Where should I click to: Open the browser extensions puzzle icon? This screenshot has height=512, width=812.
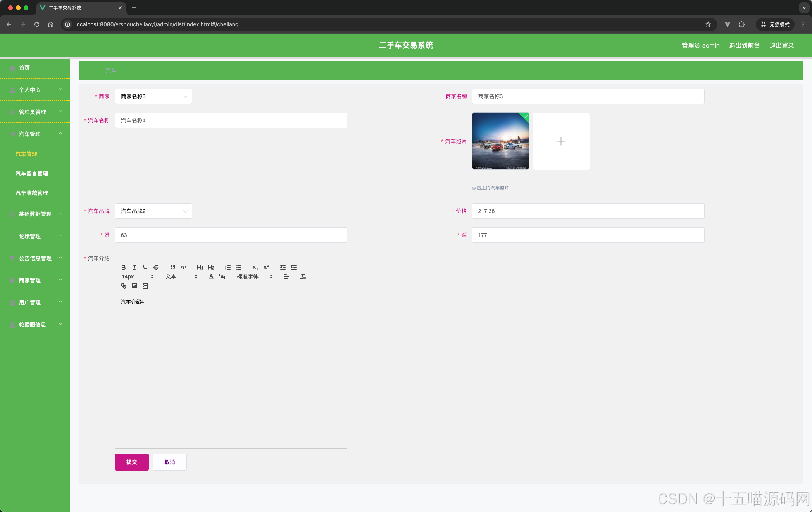(741, 24)
